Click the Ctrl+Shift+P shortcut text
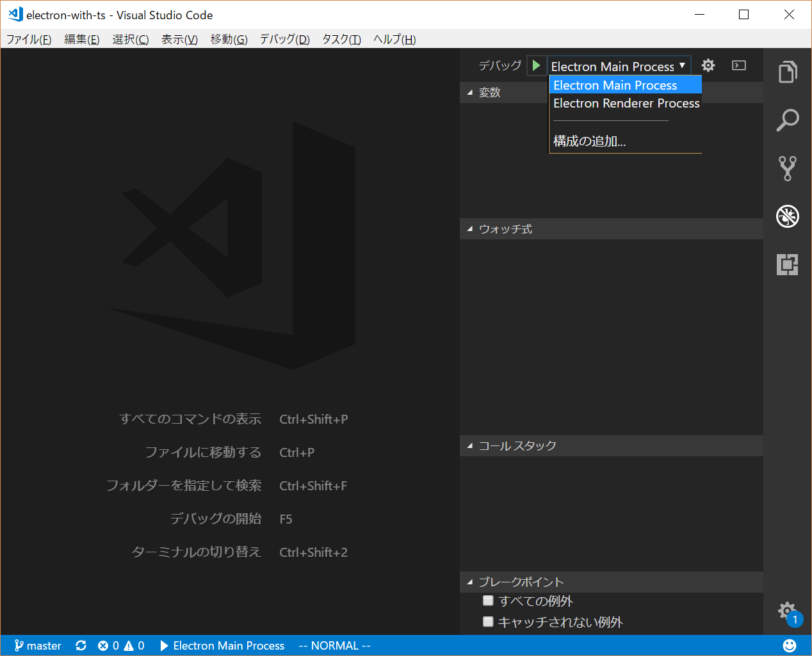The image size is (812, 656). (x=314, y=419)
